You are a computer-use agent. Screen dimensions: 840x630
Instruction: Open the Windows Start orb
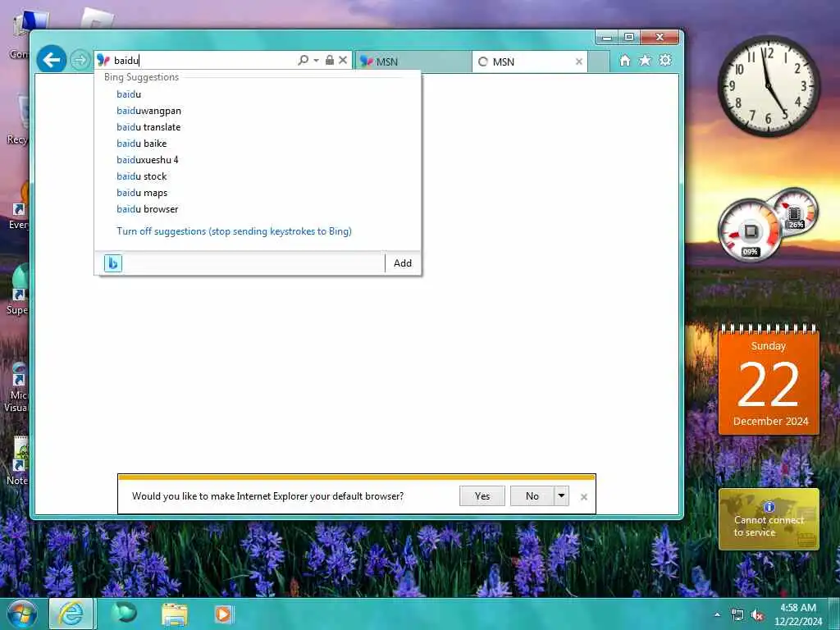coord(22,614)
